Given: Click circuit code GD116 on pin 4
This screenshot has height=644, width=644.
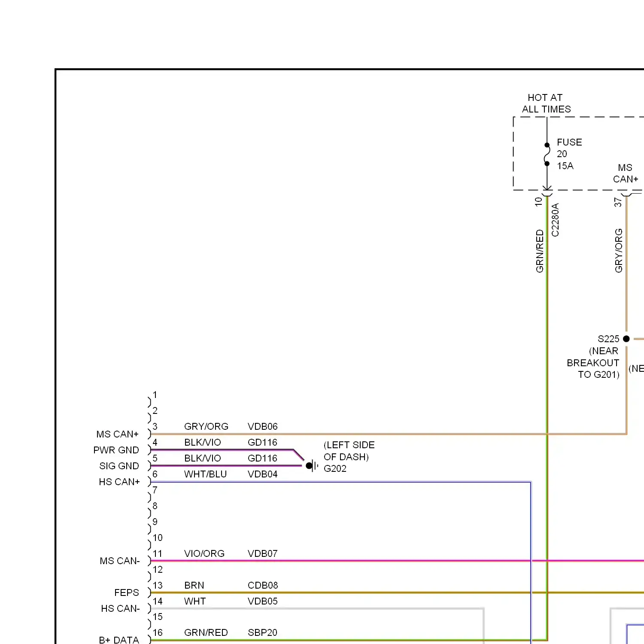Looking at the screenshot, I should click(263, 442).
